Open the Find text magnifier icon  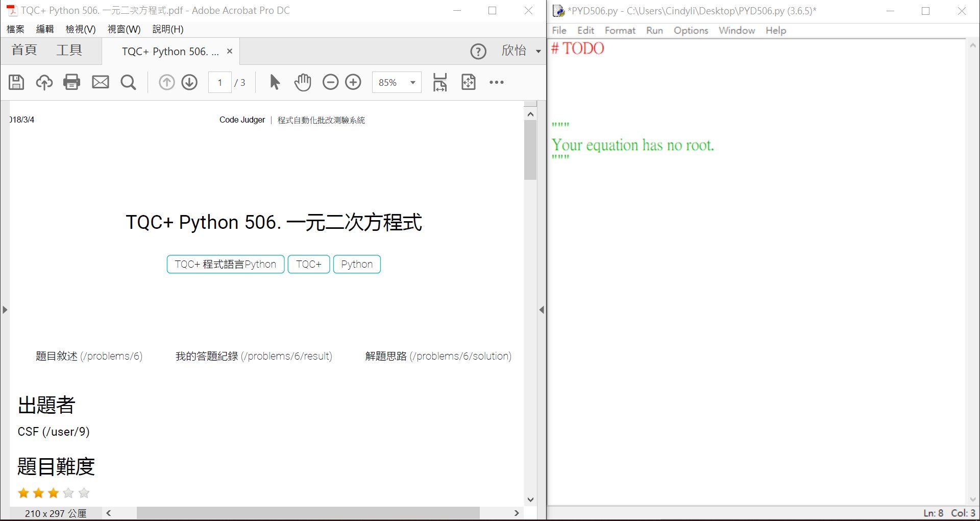[128, 82]
